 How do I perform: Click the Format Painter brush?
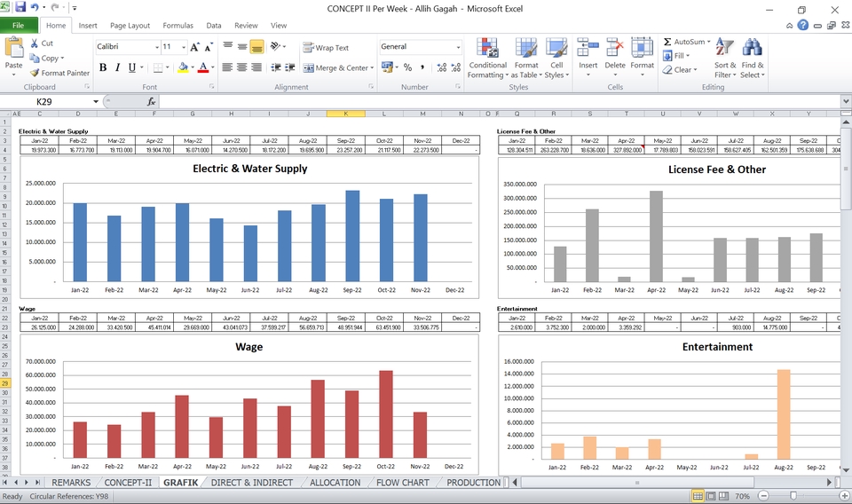(35, 73)
